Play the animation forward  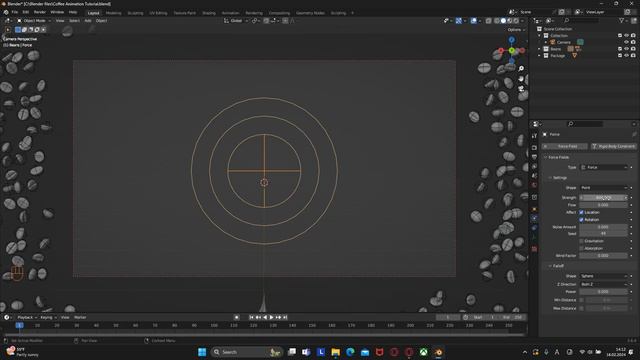[x=271, y=317]
